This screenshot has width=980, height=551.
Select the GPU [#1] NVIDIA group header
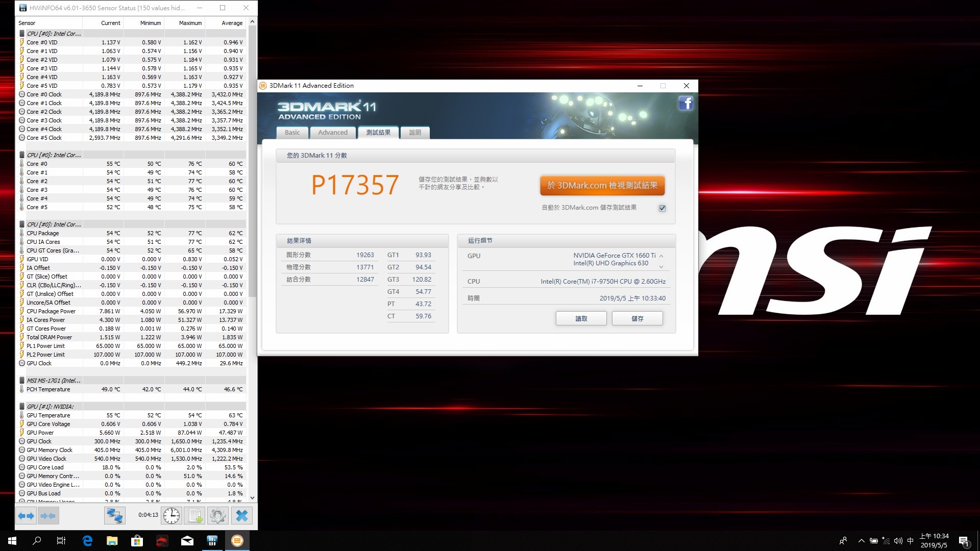(131, 407)
